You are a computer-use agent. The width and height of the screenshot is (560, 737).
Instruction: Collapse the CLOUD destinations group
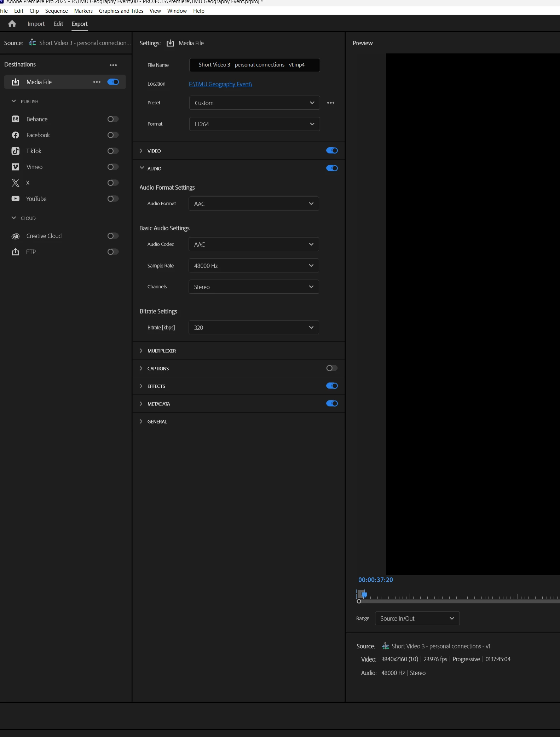point(14,218)
